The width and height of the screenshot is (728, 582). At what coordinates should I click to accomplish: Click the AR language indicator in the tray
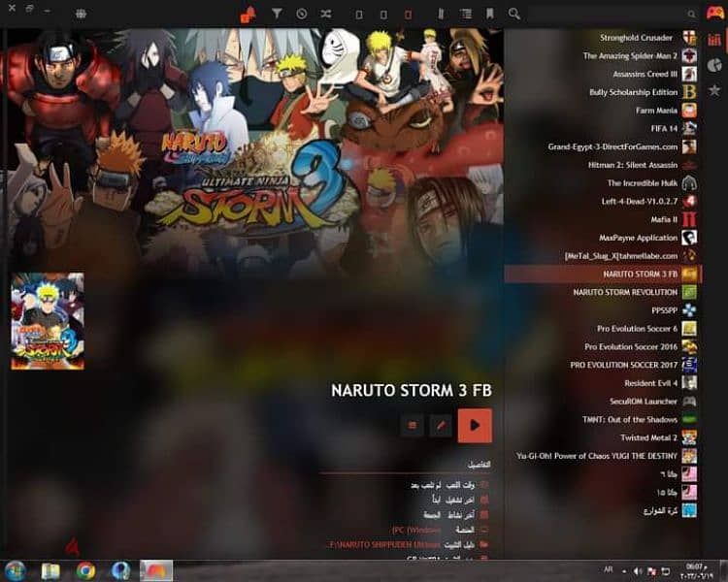[609, 569]
